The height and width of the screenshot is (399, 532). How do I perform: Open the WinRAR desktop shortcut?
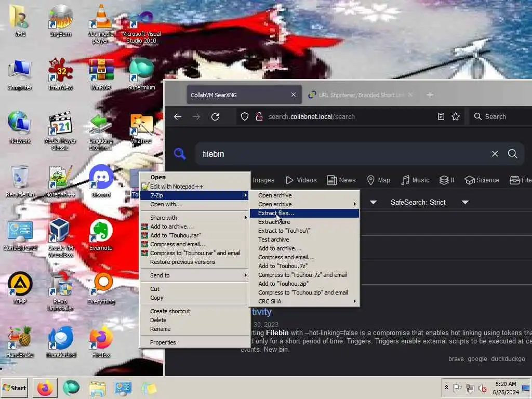point(101,75)
